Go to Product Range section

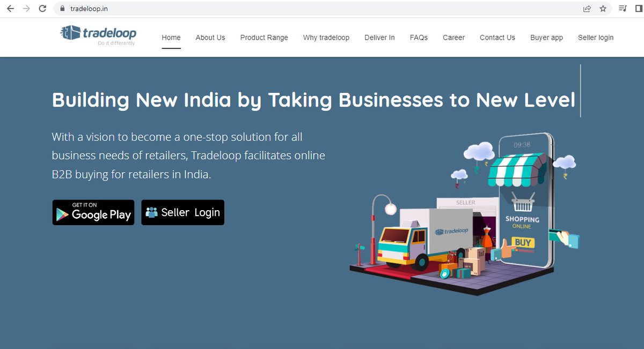click(x=264, y=38)
